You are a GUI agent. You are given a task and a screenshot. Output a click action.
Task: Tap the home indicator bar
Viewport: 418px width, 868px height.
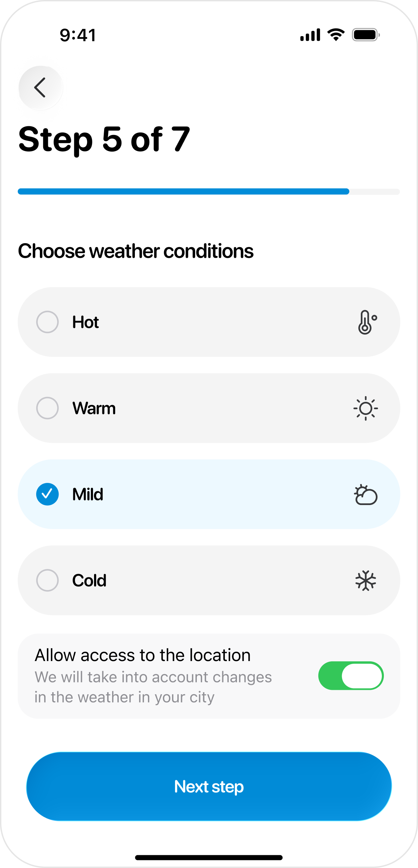point(209,857)
